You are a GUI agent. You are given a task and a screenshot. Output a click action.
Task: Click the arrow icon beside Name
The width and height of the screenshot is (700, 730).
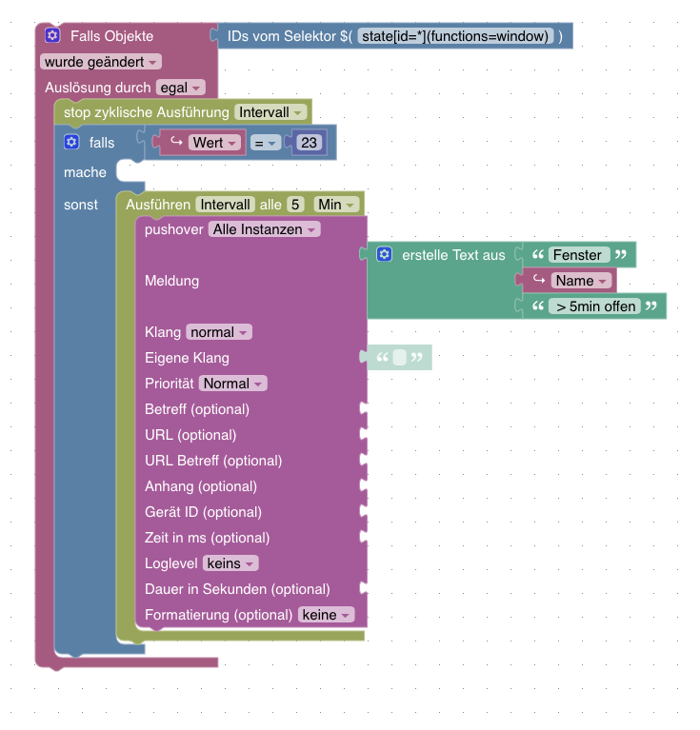coord(539,280)
